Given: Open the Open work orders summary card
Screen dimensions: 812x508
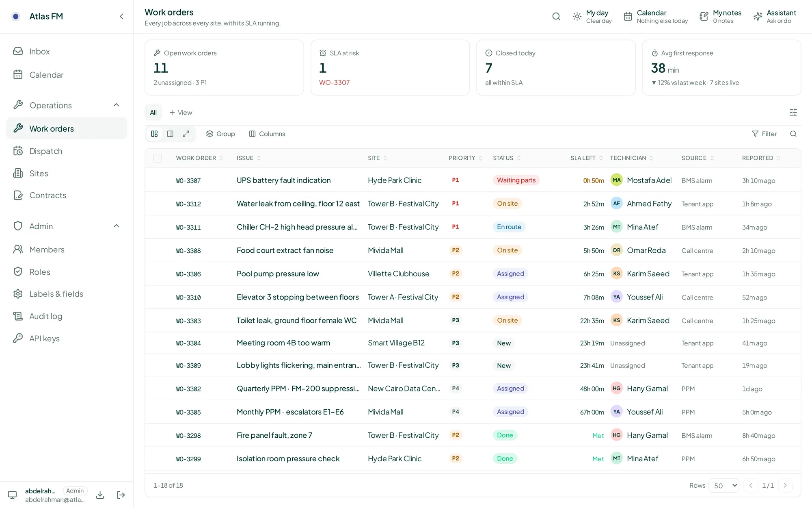Looking at the screenshot, I should click(224, 67).
